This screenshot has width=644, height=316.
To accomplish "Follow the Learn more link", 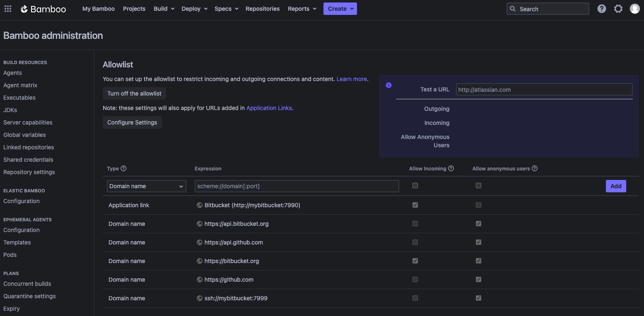I will pos(352,79).
